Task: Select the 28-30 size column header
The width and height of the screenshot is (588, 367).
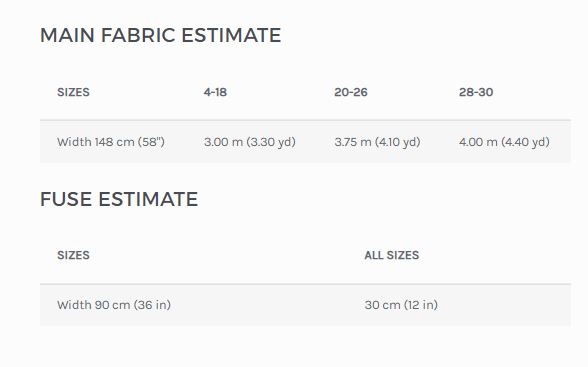Action: click(x=476, y=92)
